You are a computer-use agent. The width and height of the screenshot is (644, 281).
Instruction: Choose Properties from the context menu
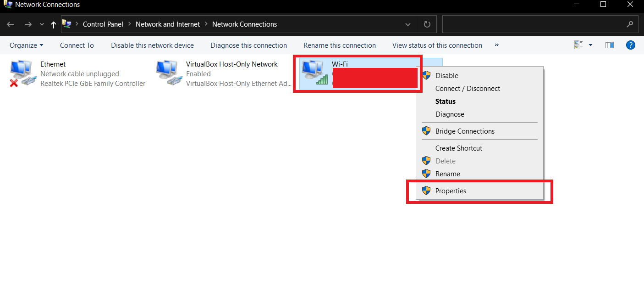451,191
